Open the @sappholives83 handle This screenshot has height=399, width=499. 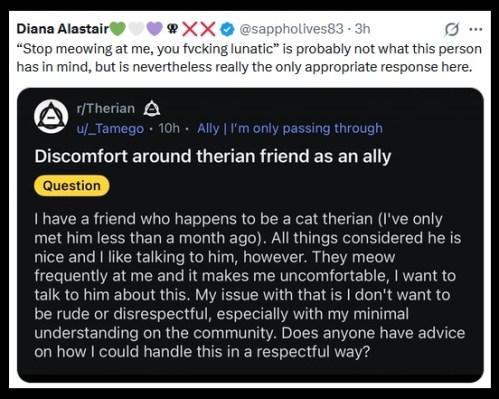click(x=291, y=29)
